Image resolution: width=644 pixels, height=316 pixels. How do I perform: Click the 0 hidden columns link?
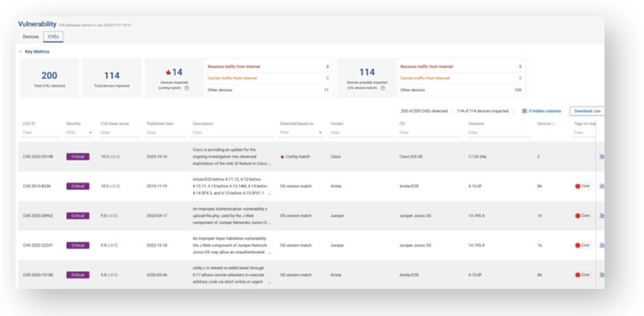tap(544, 111)
